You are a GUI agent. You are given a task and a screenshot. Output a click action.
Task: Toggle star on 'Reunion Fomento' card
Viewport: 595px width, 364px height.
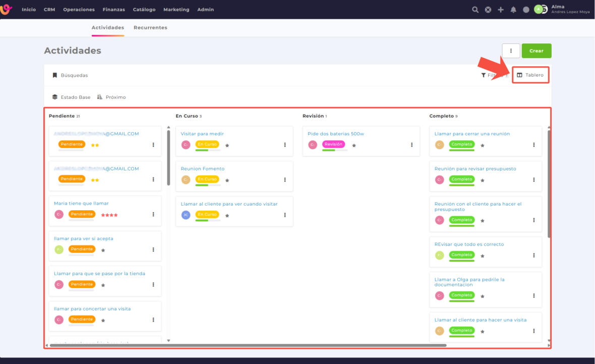coord(227,180)
